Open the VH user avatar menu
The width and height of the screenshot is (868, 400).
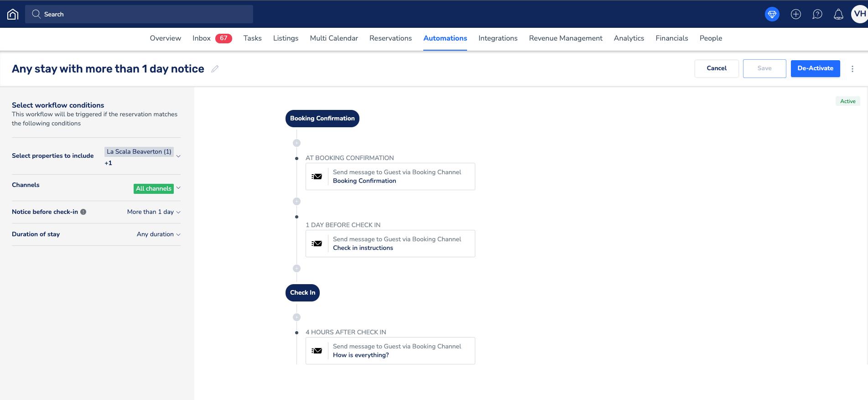[x=859, y=14]
